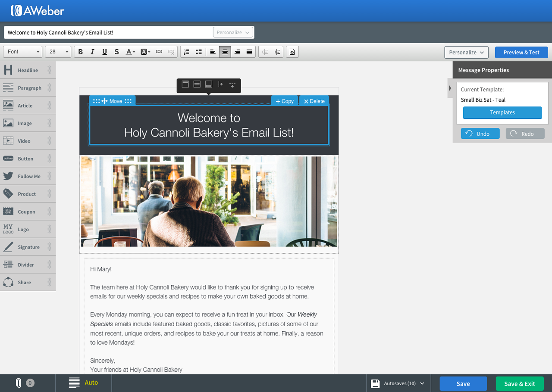Click the 'Sincerely,' line
This screenshot has height=392, width=552.
click(x=103, y=361)
